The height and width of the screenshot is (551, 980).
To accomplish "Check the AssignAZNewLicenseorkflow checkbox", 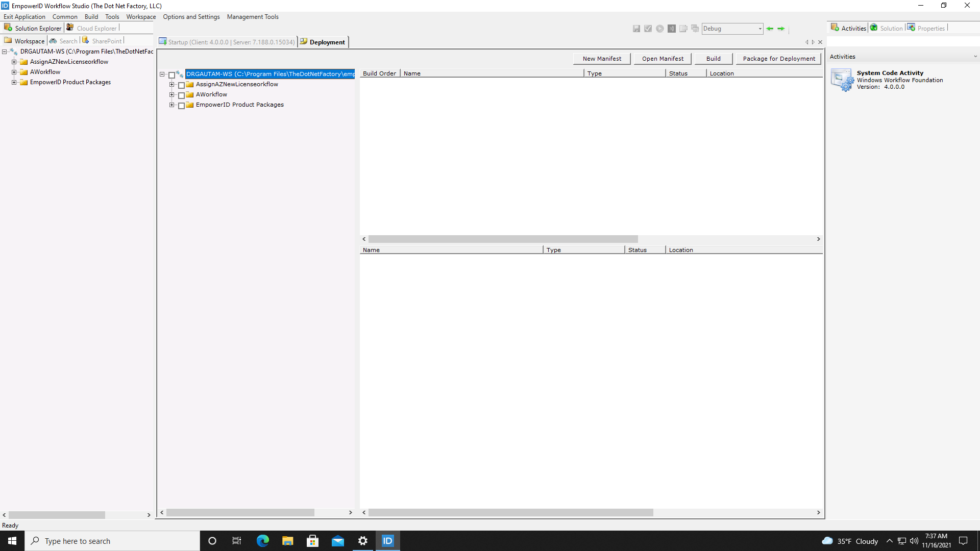I will [182, 85].
